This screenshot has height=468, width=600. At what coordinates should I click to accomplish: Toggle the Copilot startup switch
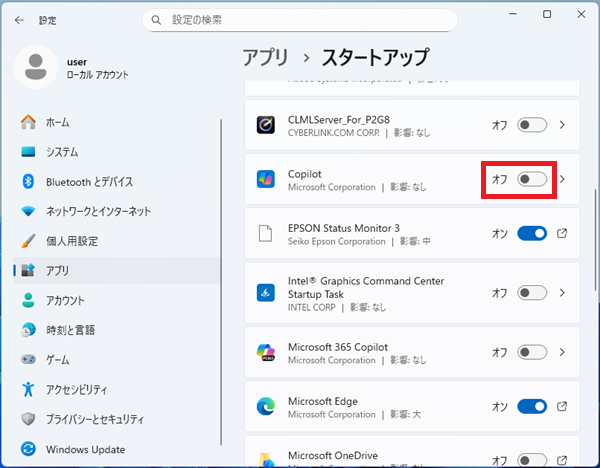click(x=532, y=179)
